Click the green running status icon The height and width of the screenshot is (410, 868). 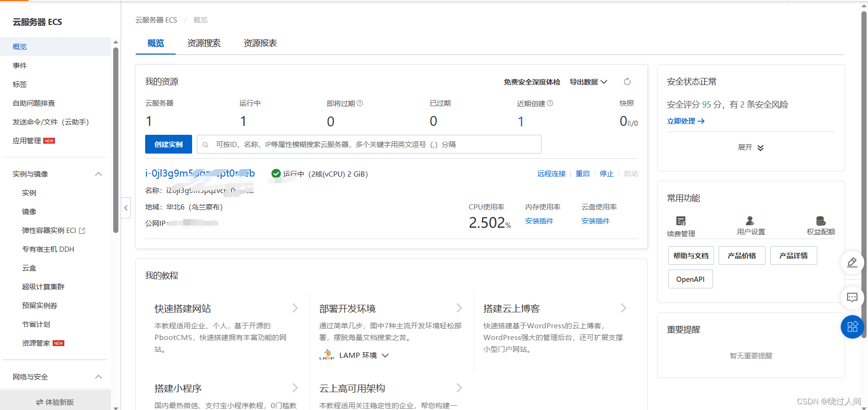point(276,174)
